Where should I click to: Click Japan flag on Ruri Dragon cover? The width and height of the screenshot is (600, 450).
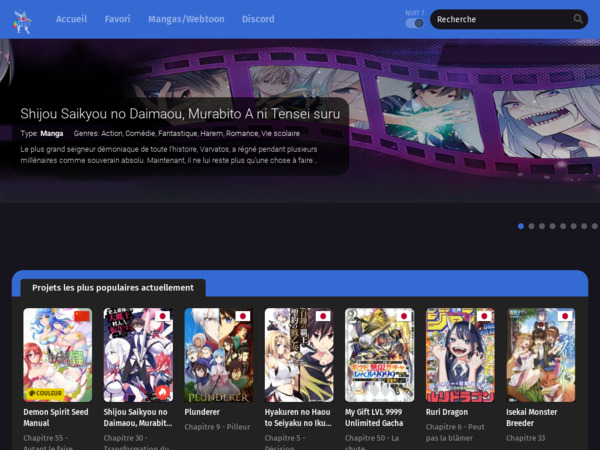click(484, 316)
